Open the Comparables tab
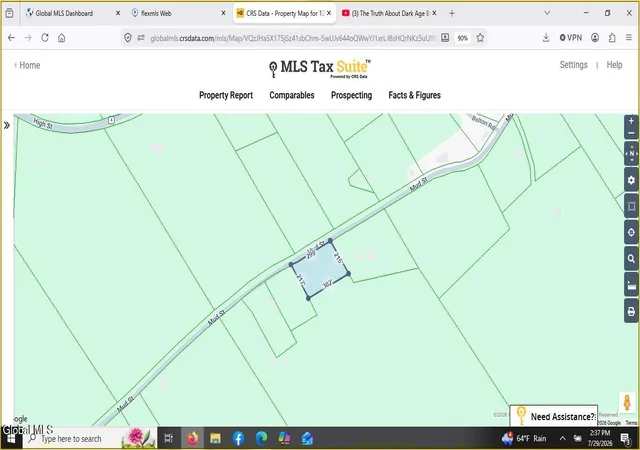640x450 pixels. pos(291,95)
